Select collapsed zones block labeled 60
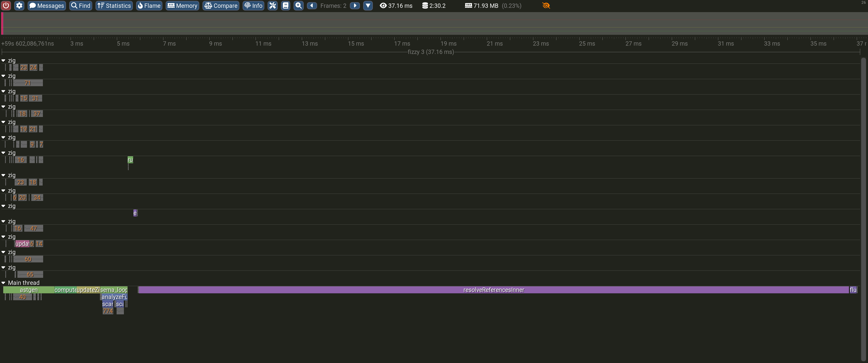868x363 pixels. coord(28,259)
